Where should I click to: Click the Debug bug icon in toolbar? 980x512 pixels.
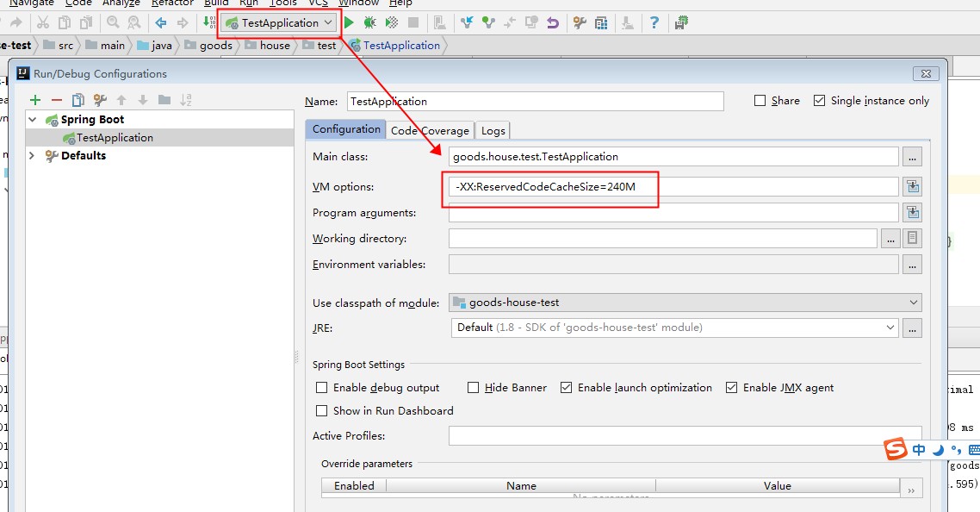[x=370, y=23]
